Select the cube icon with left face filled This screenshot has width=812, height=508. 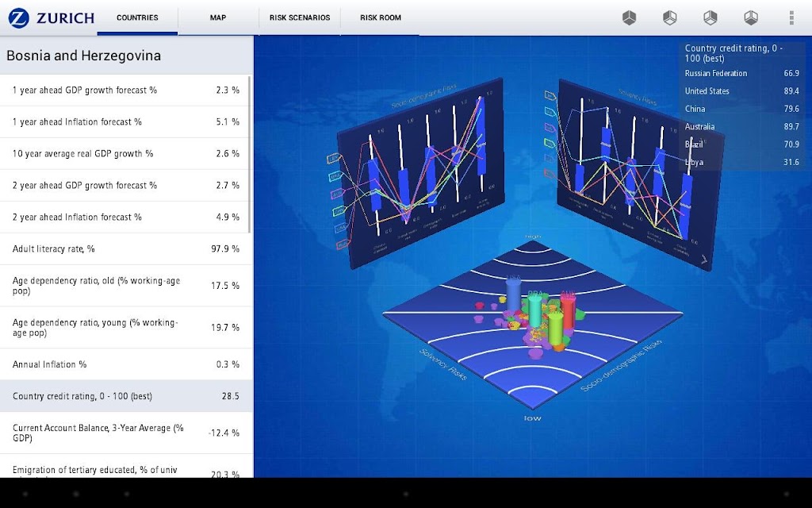pyautogui.click(x=669, y=17)
